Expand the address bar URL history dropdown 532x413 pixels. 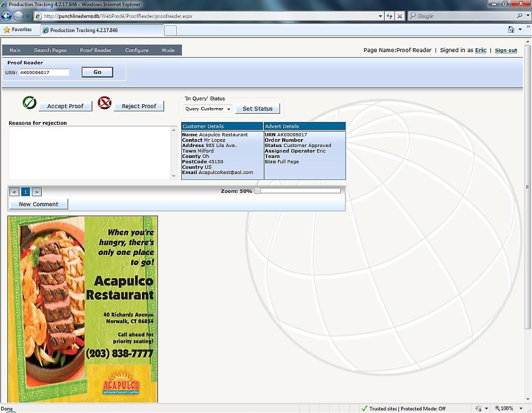(x=380, y=16)
